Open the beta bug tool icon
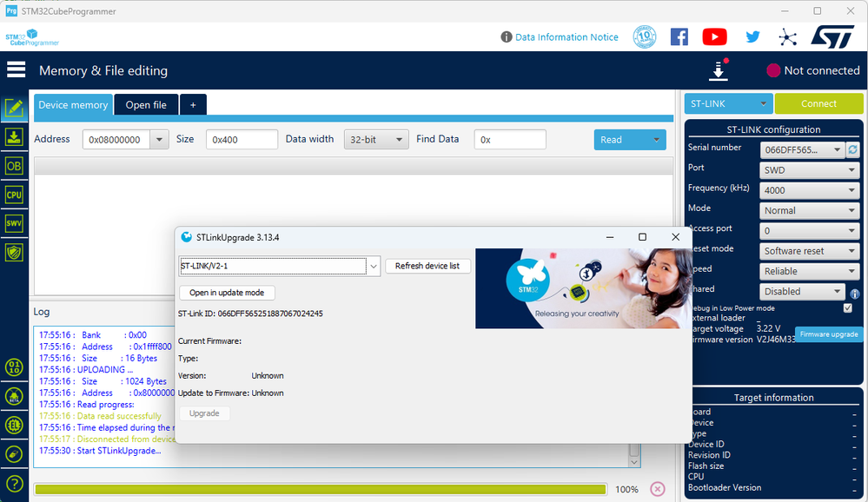 pos(14,396)
